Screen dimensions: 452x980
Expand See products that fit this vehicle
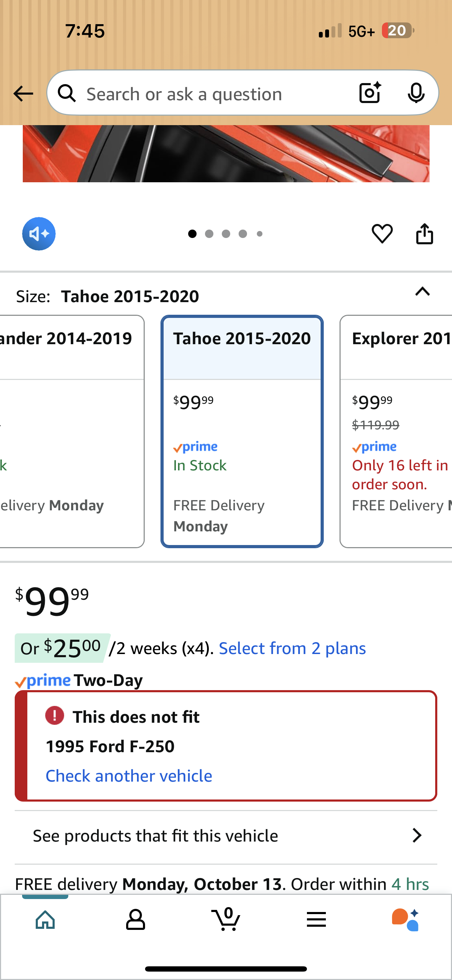[226, 836]
